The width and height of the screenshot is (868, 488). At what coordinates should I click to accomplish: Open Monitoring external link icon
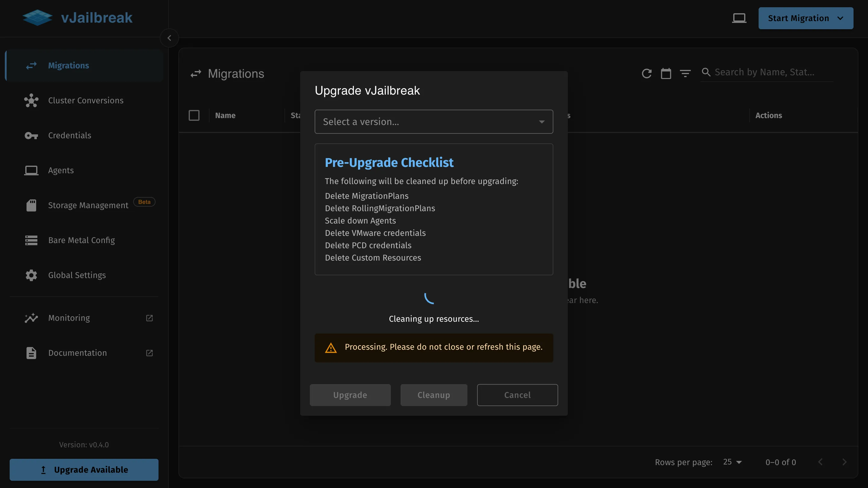(x=149, y=318)
